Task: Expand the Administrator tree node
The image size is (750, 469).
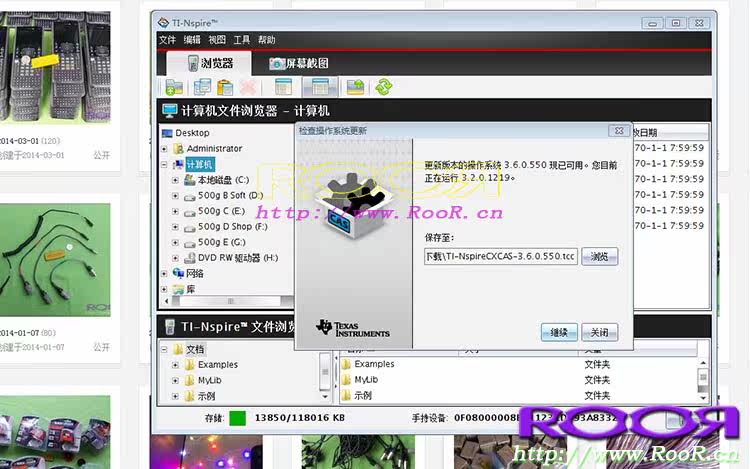Action: (x=165, y=149)
